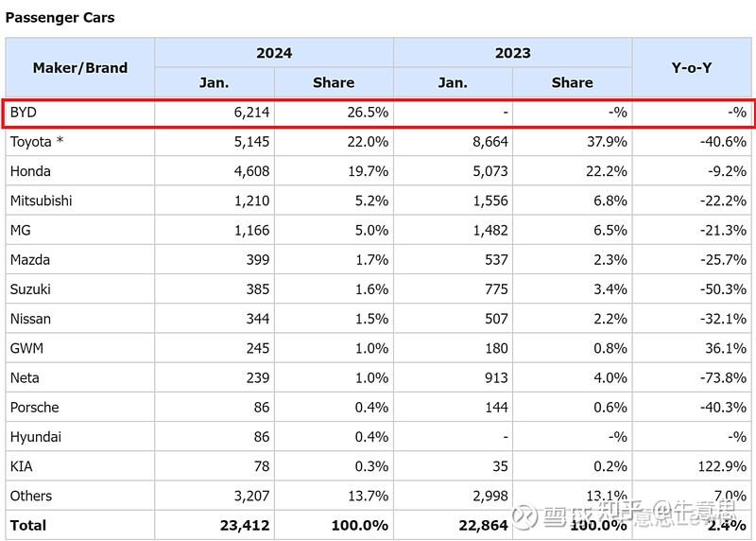Click the Mazda brand cell
Viewport: 756px width, 541px height.
coord(80,260)
